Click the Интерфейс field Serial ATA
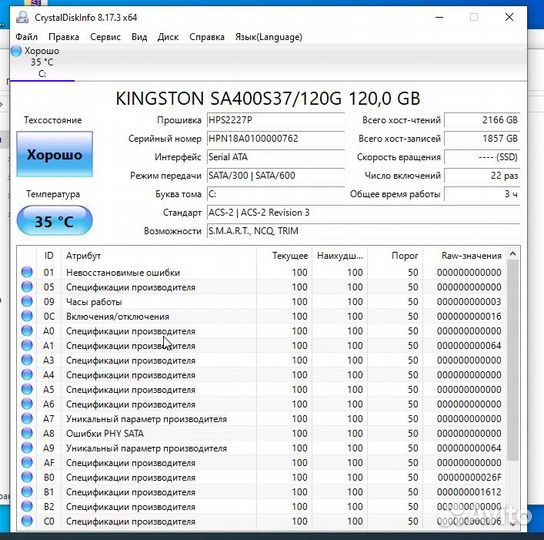544x540 pixels. 276,157
